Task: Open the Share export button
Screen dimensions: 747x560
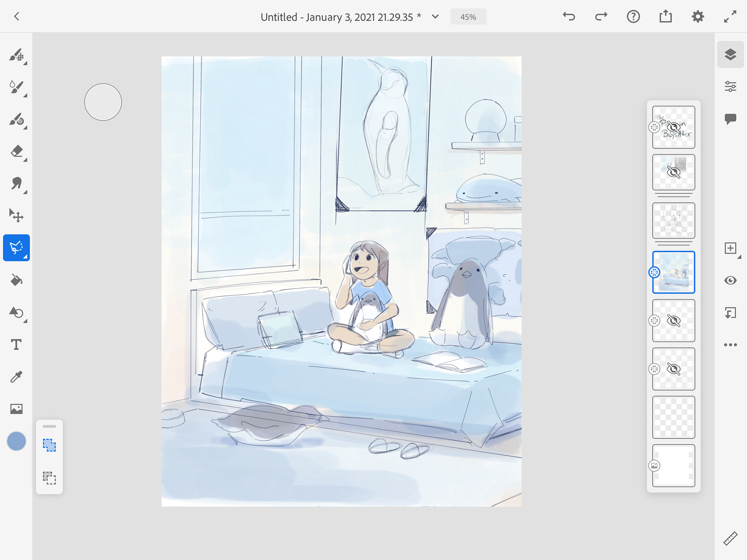Action: tap(666, 17)
